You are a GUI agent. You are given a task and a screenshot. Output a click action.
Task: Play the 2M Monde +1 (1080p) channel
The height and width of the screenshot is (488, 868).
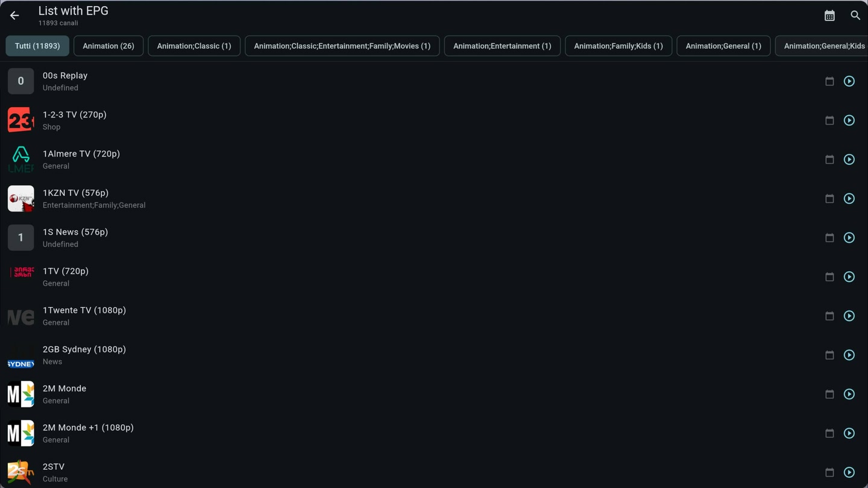point(849,434)
